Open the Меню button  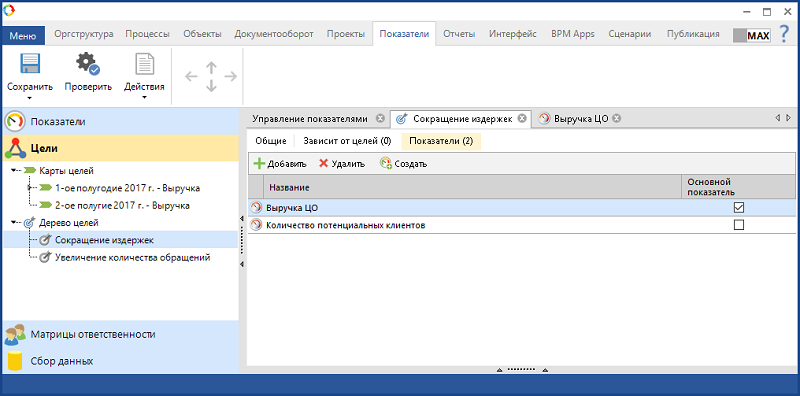tap(23, 36)
